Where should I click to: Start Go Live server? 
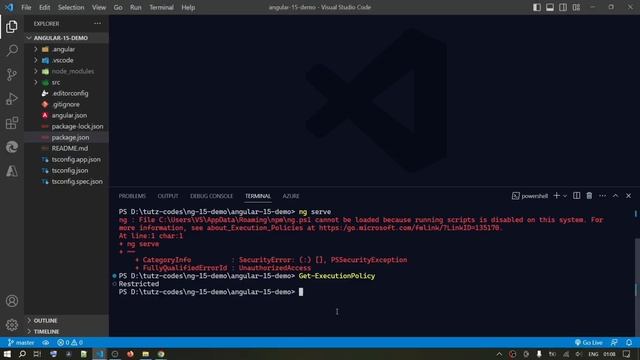point(588,342)
